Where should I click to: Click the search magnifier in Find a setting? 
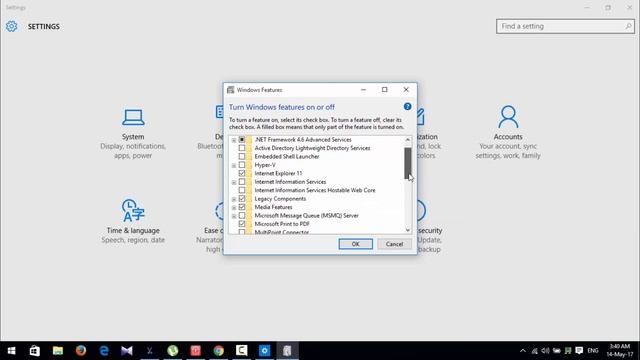[x=628, y=26]
